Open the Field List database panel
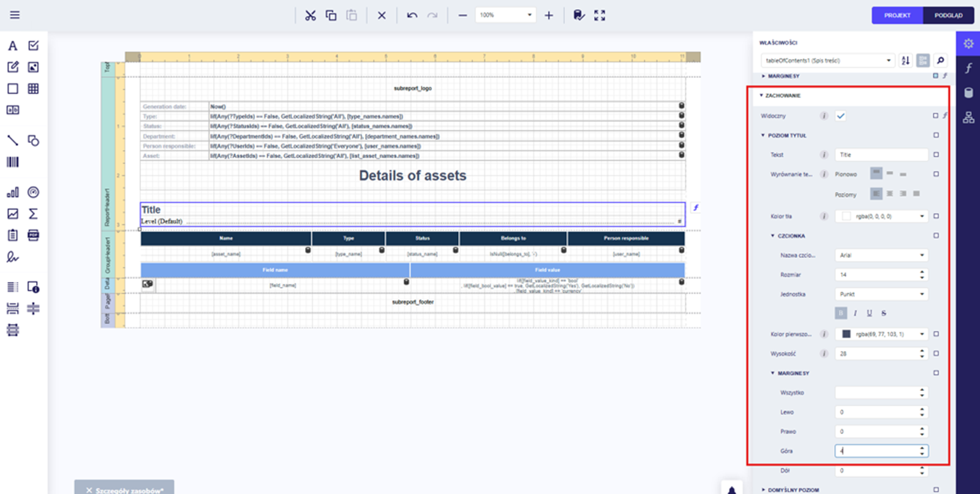 (968, 93)
